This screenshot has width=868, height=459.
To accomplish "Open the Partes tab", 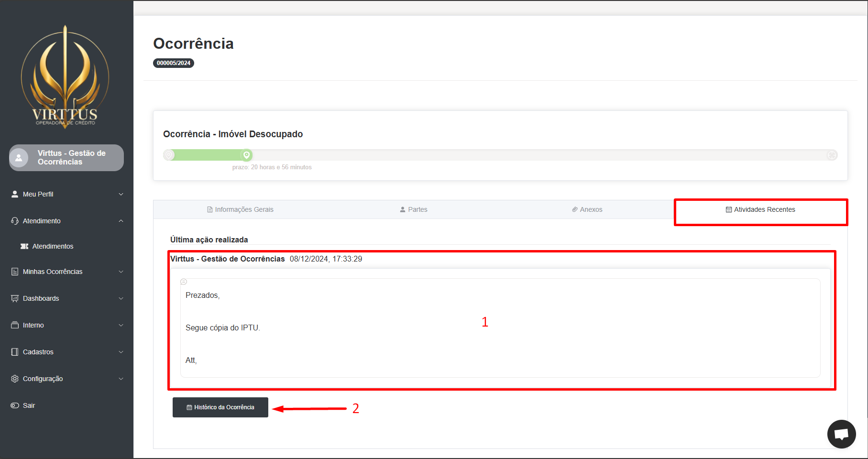I will [414, 209].
